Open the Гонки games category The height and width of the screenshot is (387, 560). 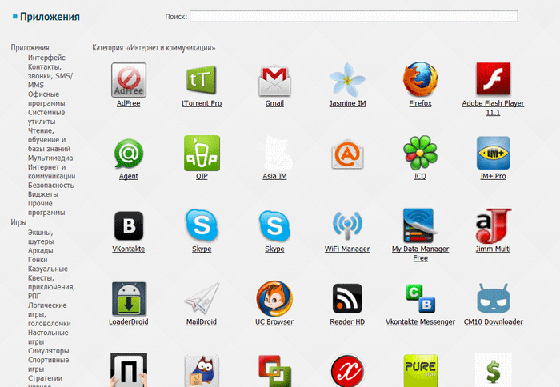38,260
